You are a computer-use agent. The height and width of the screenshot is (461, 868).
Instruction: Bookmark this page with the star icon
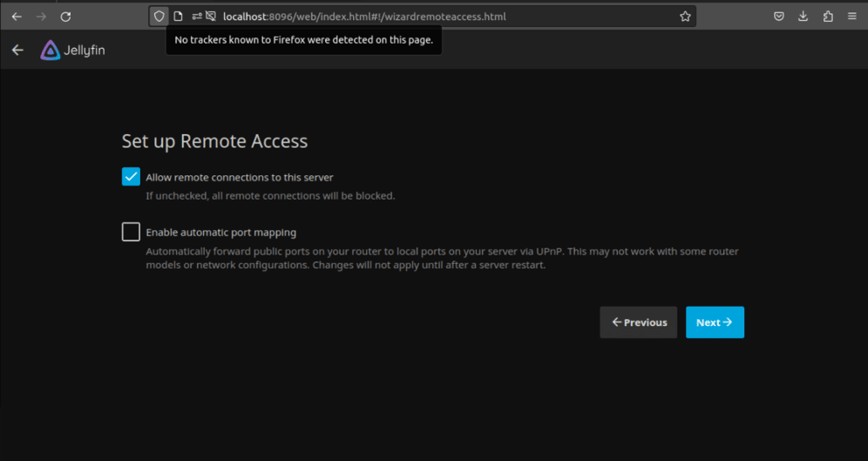685,17
